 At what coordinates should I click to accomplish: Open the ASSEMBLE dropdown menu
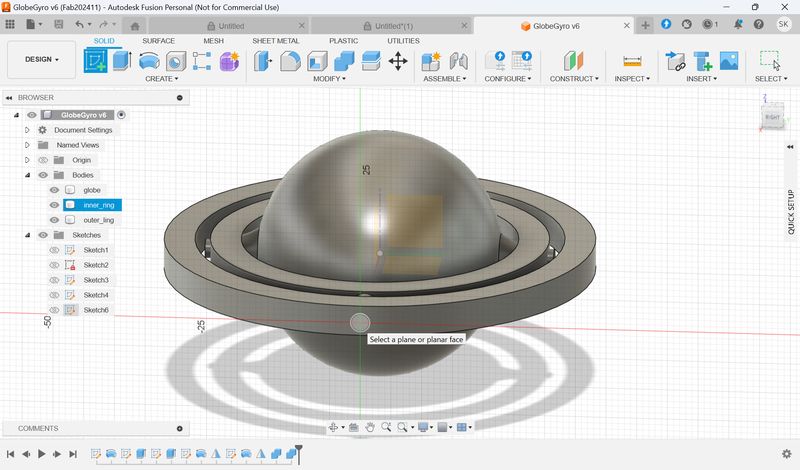click(444, 79)
